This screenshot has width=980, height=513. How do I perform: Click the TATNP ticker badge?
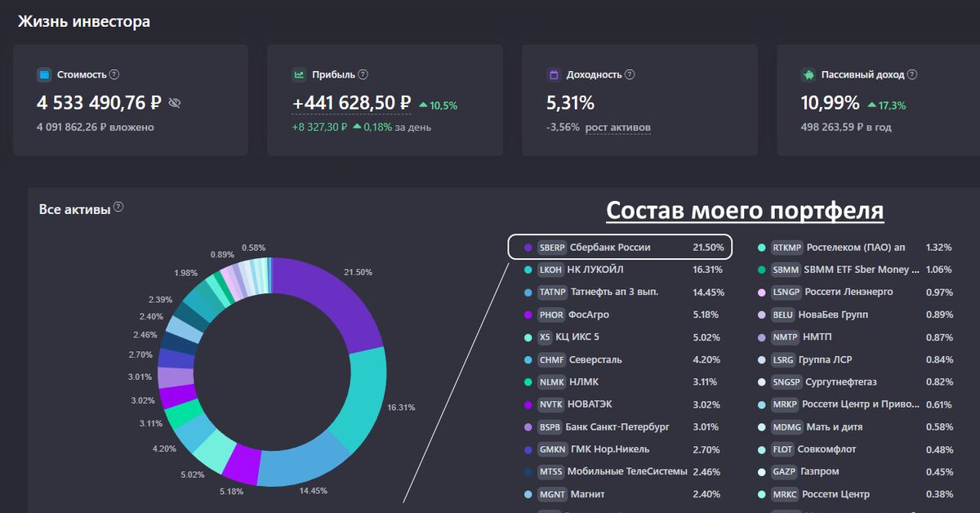click(x=553, y=292)
